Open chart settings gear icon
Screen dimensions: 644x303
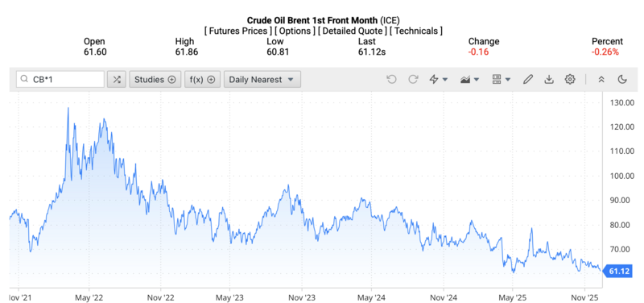570,79
